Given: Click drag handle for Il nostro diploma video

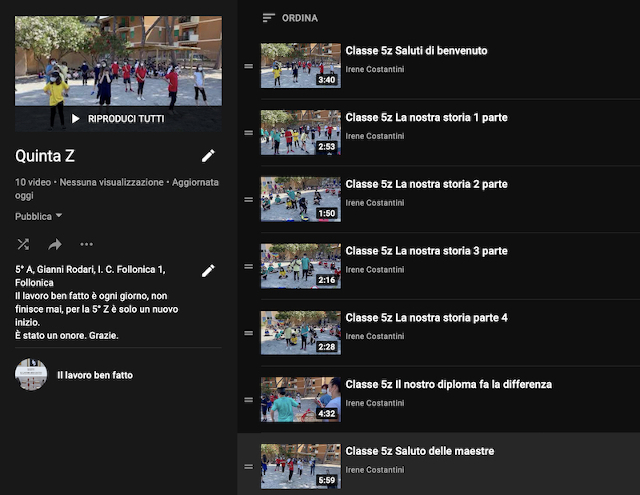Looking at the screenshot, I should point(249,400).
